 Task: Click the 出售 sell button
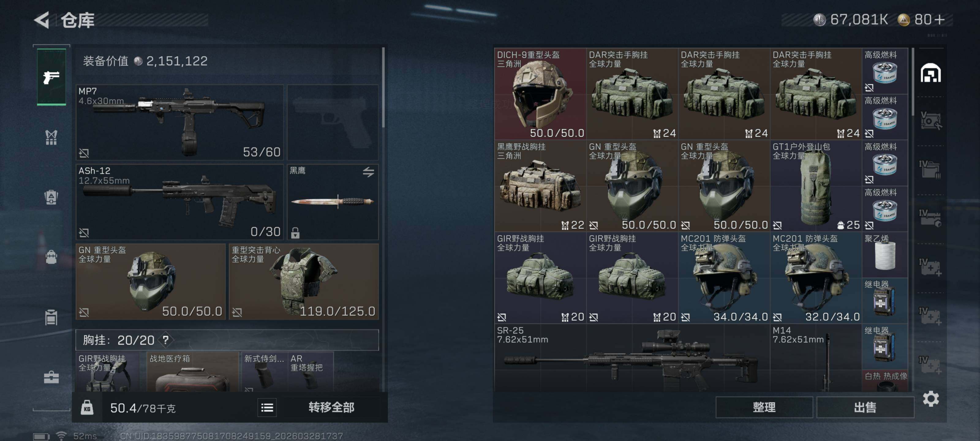pyautogui.click(x=865, y=408)
